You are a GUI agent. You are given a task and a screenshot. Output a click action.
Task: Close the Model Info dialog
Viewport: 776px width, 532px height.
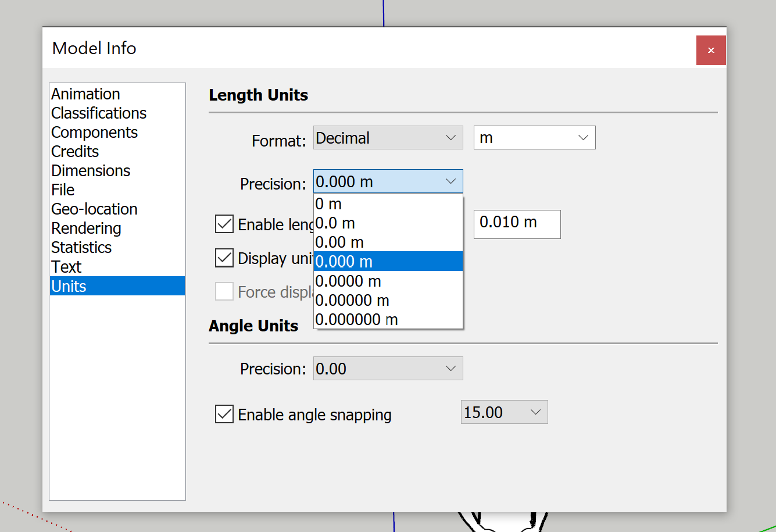pos(711,51)
